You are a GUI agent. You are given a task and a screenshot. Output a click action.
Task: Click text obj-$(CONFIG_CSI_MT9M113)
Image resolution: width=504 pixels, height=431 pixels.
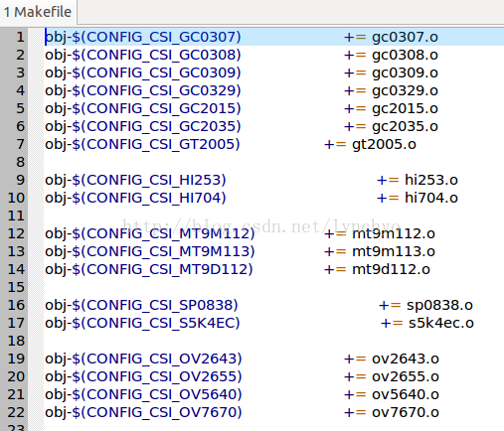click(x=150, y=251)
